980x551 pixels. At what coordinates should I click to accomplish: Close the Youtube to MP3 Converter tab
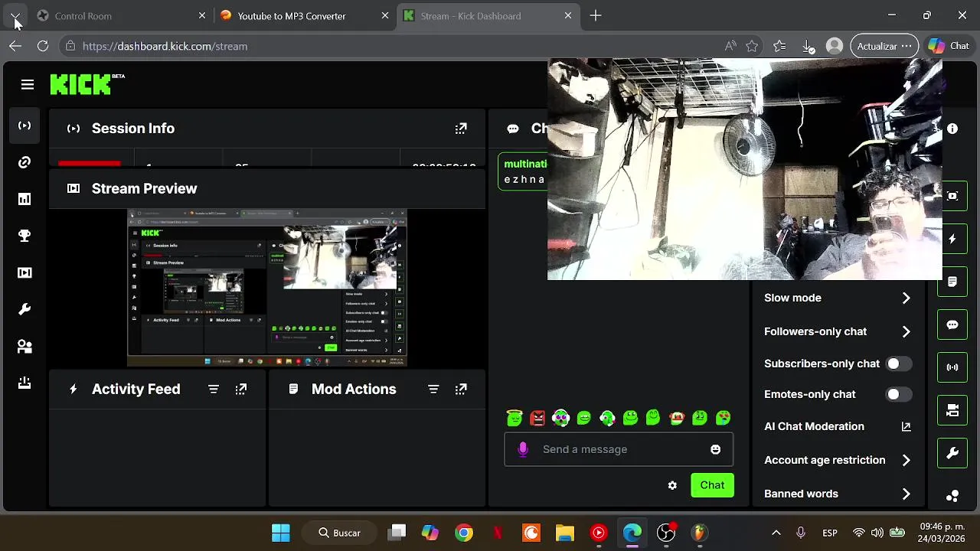(385, 15)
